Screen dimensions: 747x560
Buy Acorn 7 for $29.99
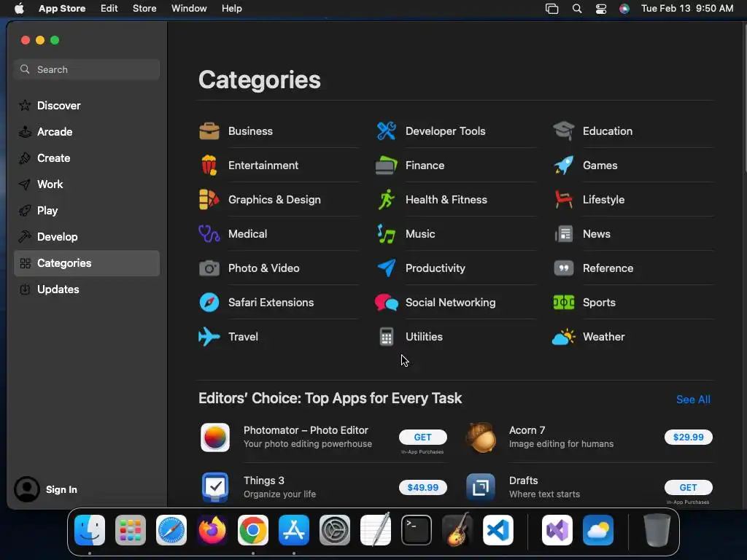click(x=689, y=437)
